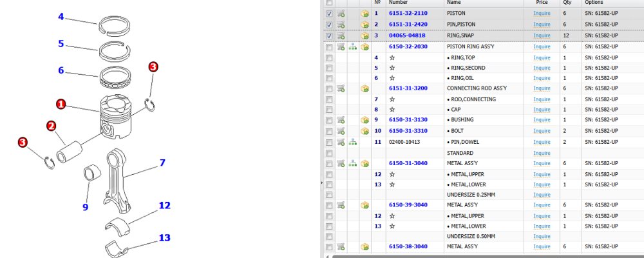The width and height of the screenshot is (644, 258).
Task: Click Inquire price for CAP row
Action: [542, 110]
